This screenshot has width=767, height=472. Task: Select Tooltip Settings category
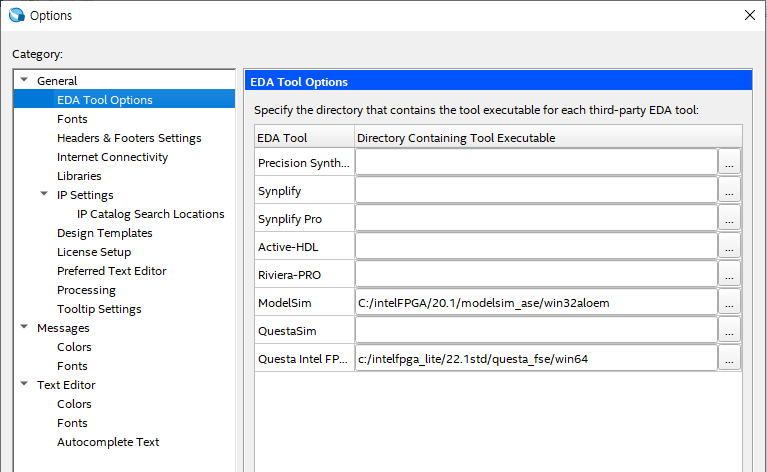point(99,309)
